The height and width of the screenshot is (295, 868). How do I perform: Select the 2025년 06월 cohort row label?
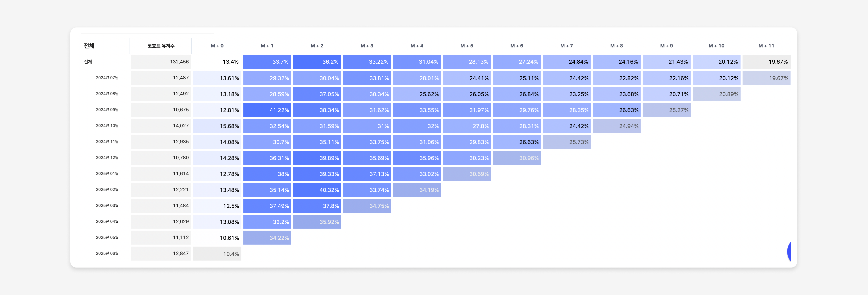[107, 254]
